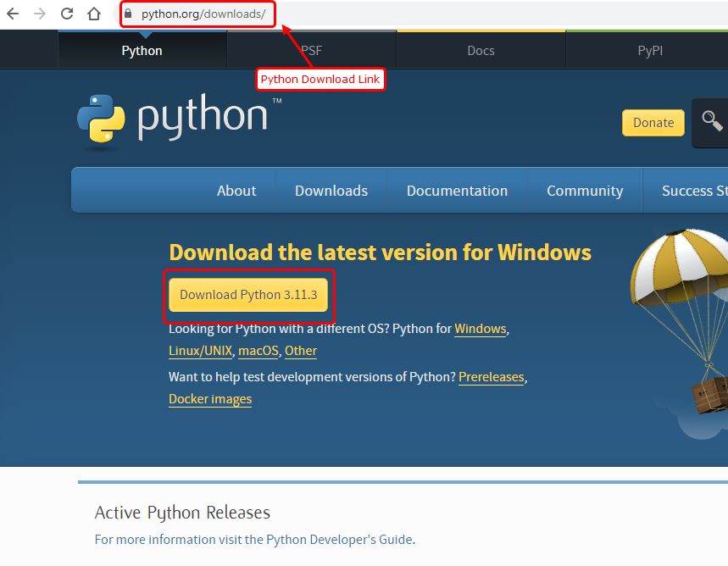Screen dimensions: 728x566
Task: Reload the page with refresh icon
Action: (x=67, y=14)
